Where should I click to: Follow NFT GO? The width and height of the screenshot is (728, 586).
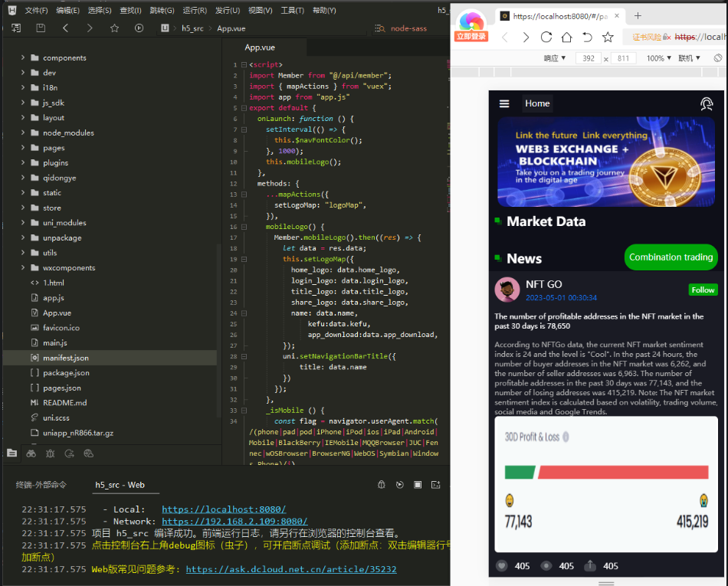(x=703, y=290)
